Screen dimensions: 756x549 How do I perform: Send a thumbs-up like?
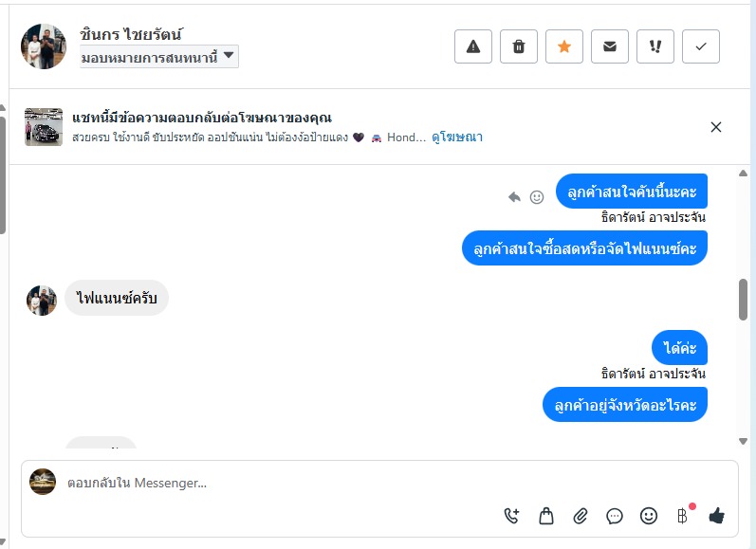click(x=716, y=516)
